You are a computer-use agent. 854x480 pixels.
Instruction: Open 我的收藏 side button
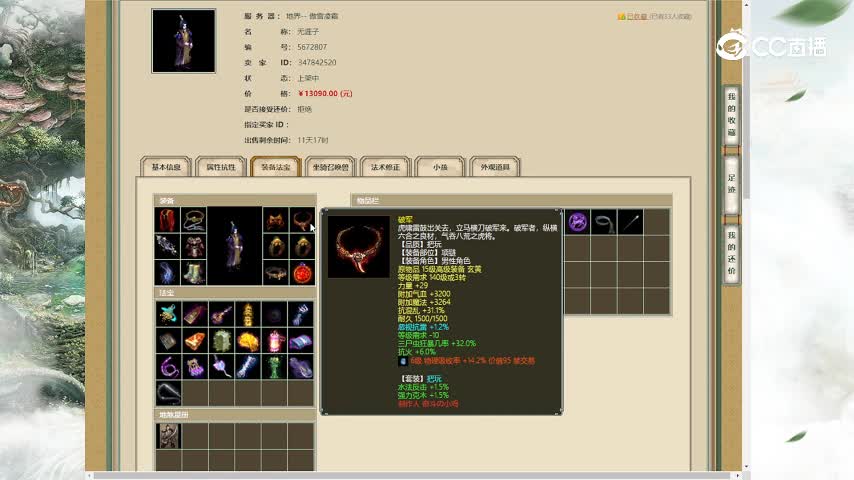coord(731,114)
